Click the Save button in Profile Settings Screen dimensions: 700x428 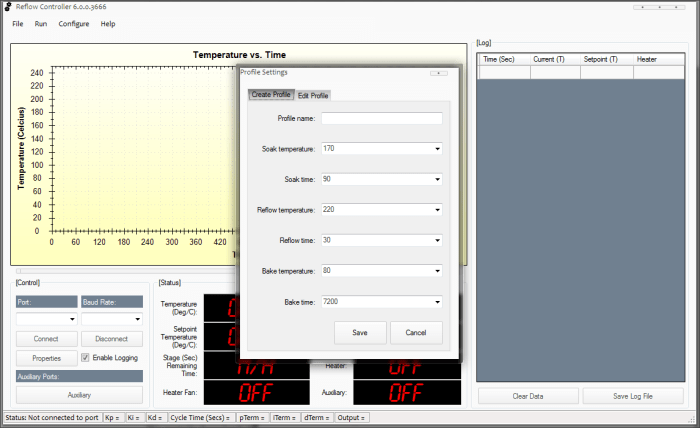359,332
